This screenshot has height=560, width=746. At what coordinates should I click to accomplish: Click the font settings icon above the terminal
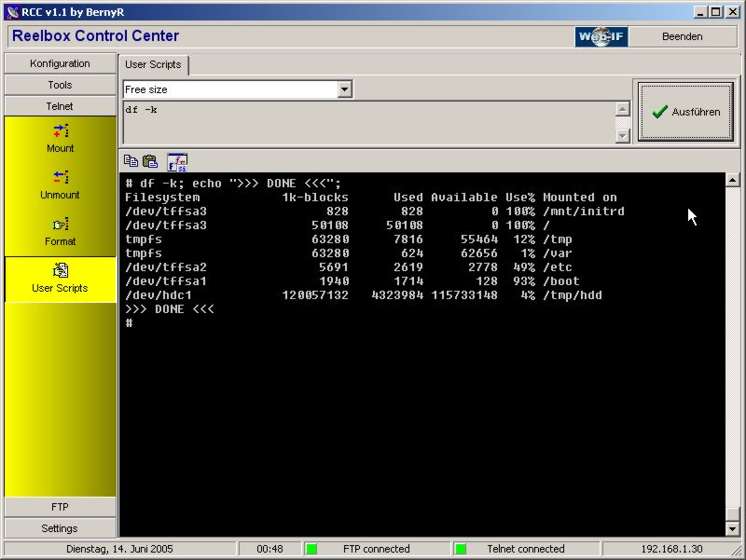point(177,161)
